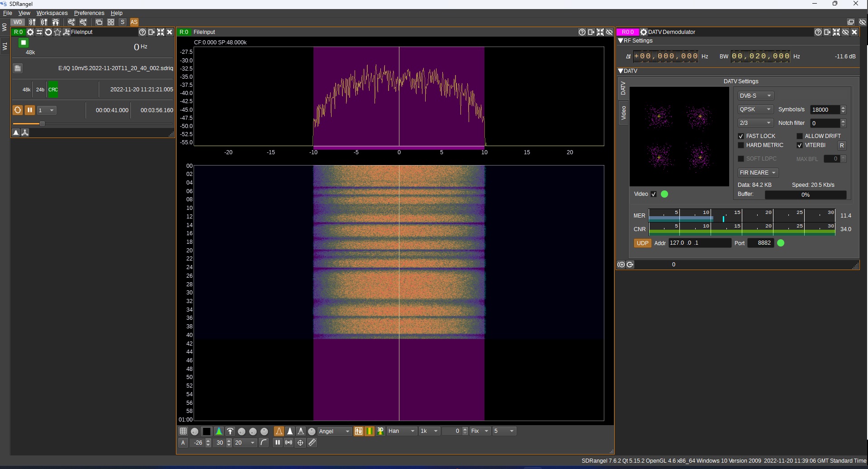Collapse the RF Settings section
Image resolution: width=868 pixels, height=469 pixels.
tap(621, 41)
